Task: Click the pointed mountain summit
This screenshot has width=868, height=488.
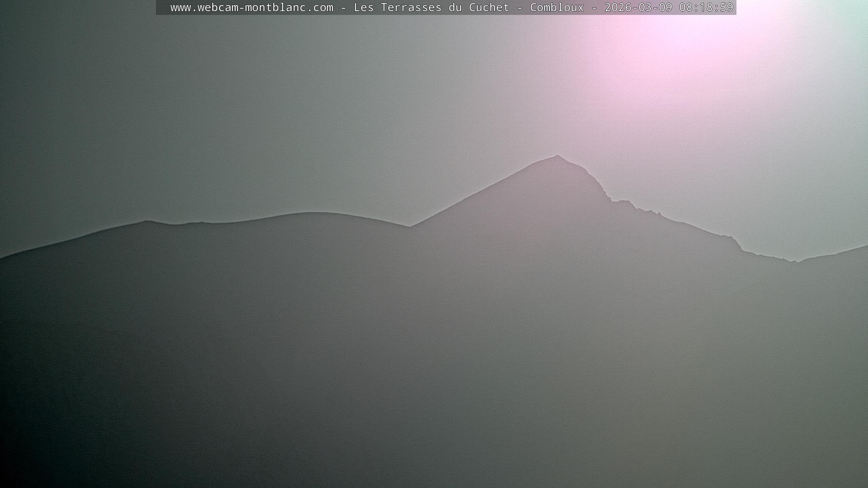Action: [x=557, y=156]
